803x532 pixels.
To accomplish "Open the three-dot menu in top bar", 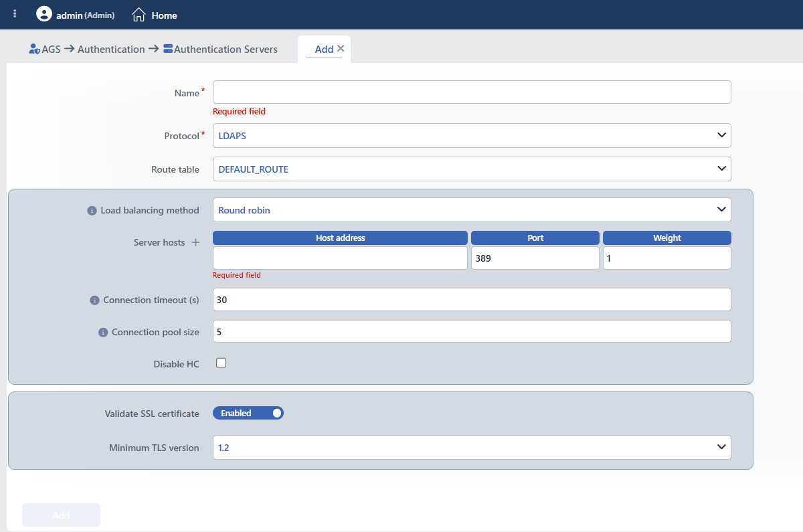I will 15,14.
